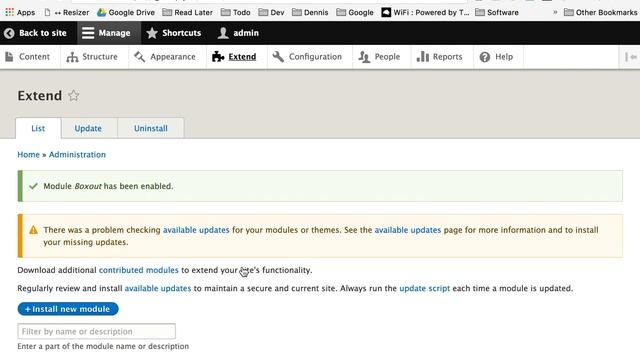Open the update script link
Screen dimensions: 640x360
tap(424, 288)
